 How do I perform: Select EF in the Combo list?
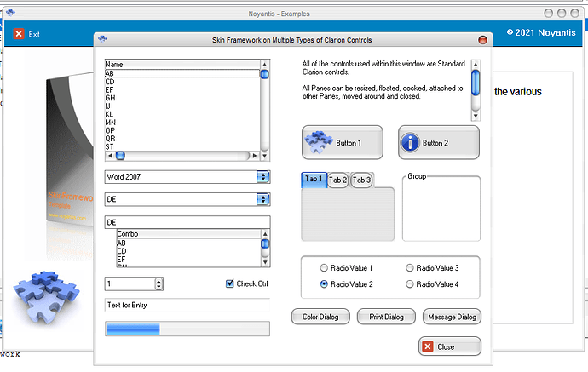[x=188, y=260]
